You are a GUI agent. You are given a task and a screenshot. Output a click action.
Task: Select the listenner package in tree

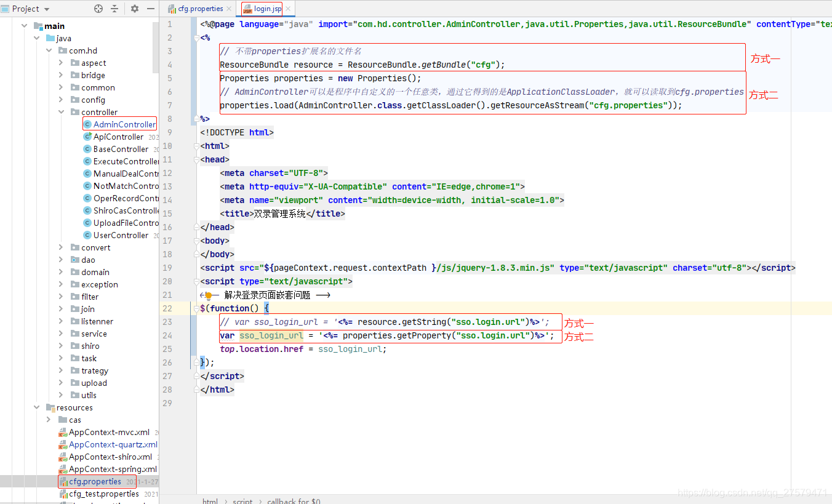click(97, 321)
